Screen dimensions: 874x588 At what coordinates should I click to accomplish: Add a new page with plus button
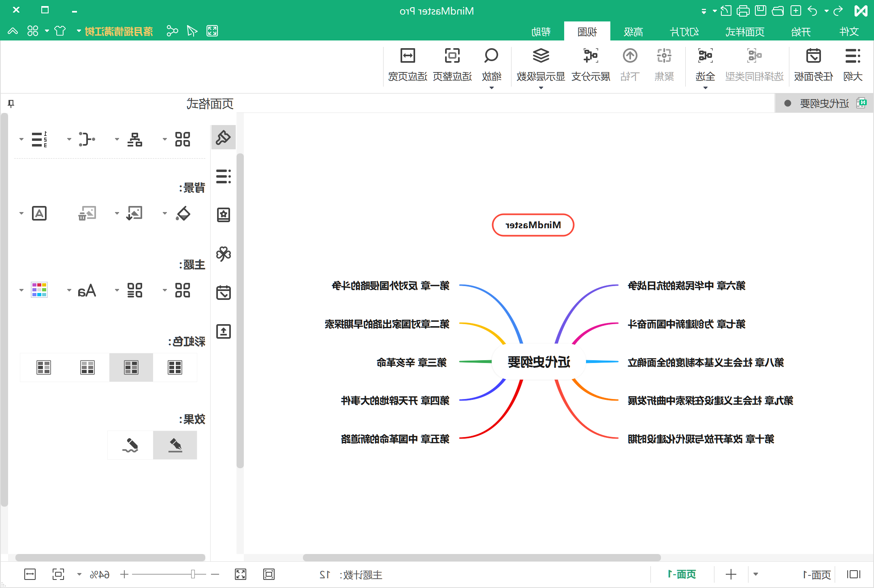coord(731,574)
